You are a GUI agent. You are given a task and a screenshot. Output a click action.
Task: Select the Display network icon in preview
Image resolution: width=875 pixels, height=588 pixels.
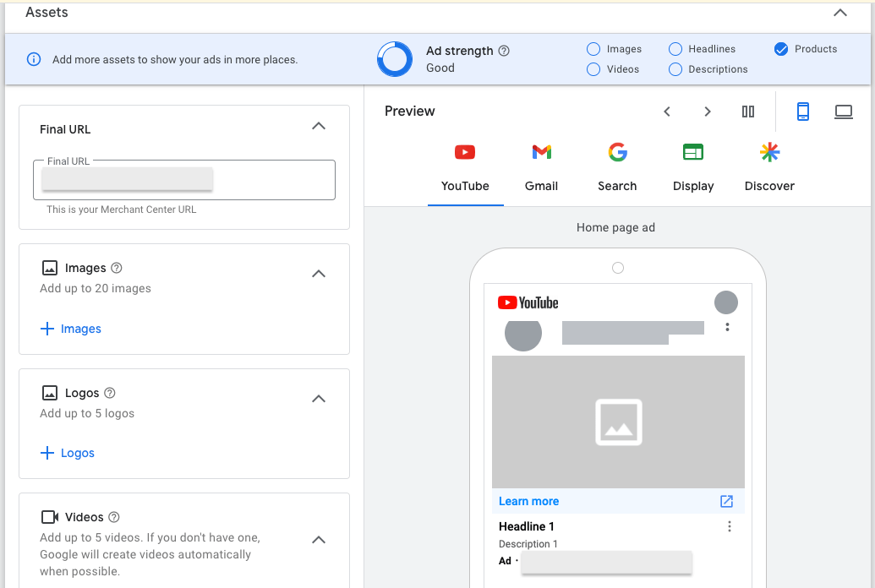point(692,152)
